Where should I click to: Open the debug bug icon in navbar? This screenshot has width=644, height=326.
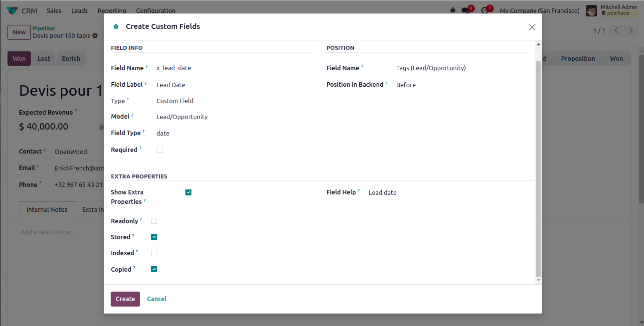tap(453, 10)
